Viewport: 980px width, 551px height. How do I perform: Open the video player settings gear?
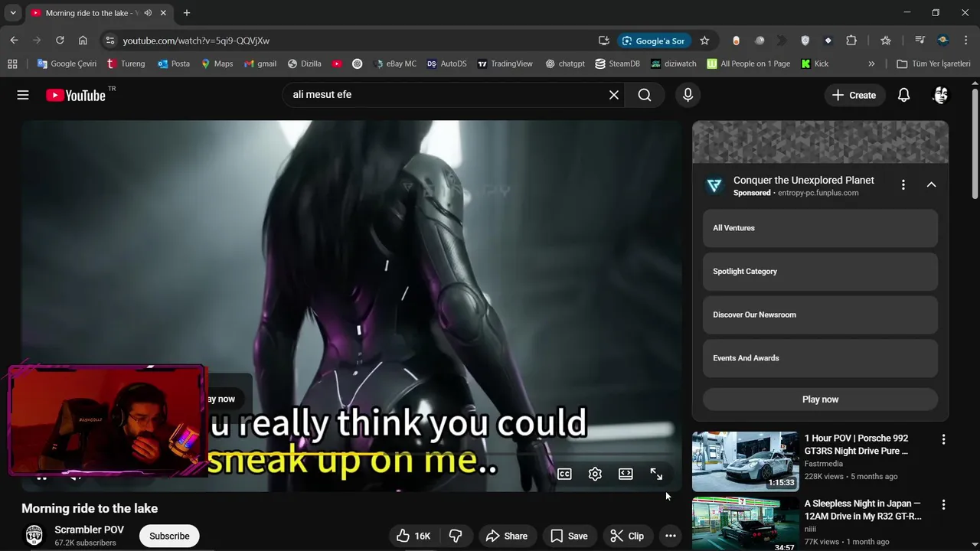pos(595,474)
